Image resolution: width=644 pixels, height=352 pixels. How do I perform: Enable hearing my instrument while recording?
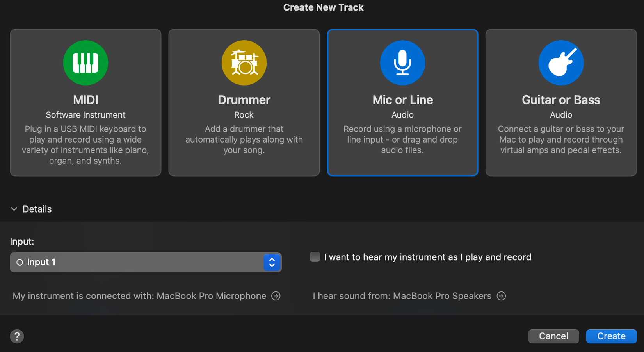click(x=315, y=257)
